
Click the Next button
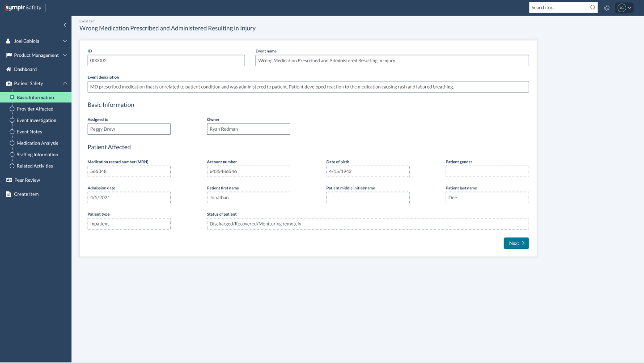point(516,243)
